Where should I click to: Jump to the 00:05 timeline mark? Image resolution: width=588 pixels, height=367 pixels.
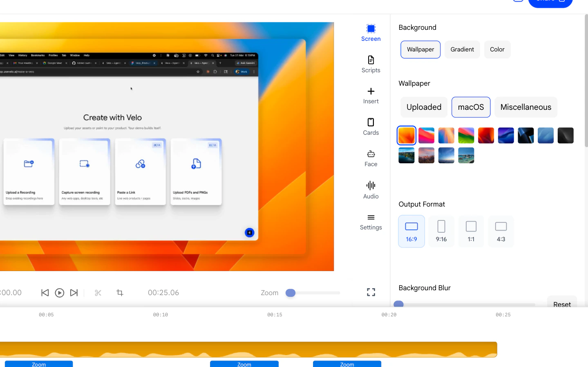click(x=46, y=315)
